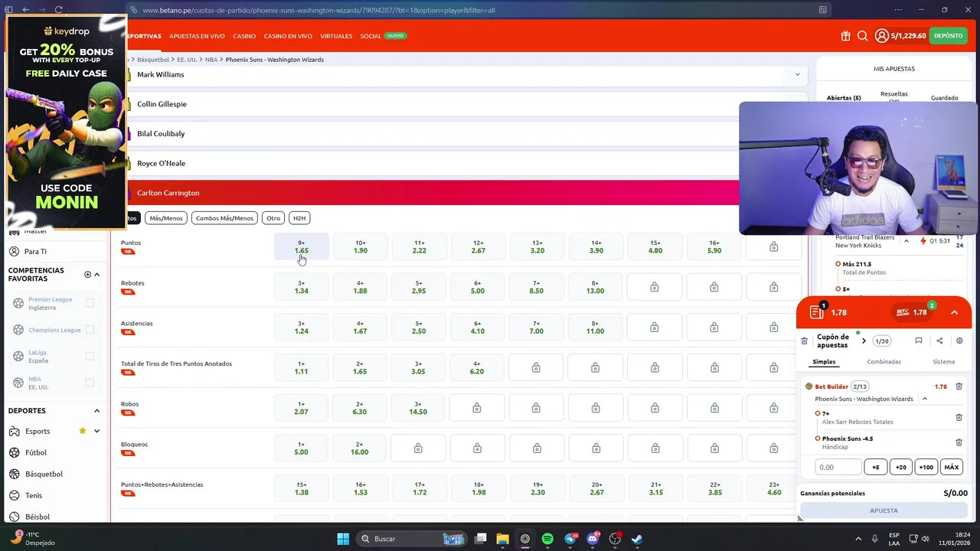The width and height of the screenshot is (980, 551).
Task: Open Steam from the taskbar
Action: click(637, 539)
